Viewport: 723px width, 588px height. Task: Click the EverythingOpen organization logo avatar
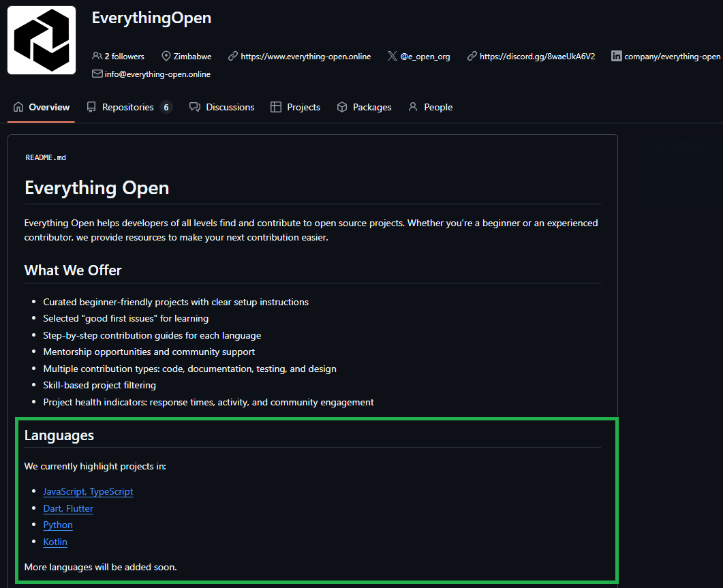(42, 40)
